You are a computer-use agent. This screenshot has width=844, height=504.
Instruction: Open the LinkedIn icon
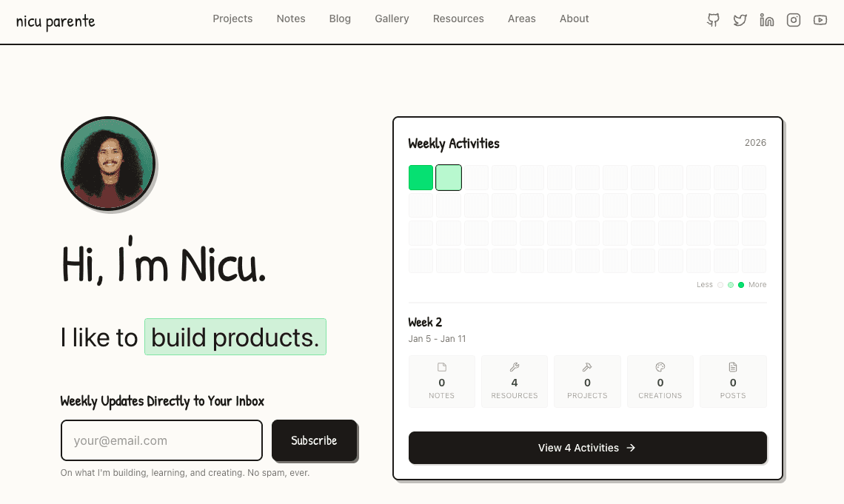point(766,20)
